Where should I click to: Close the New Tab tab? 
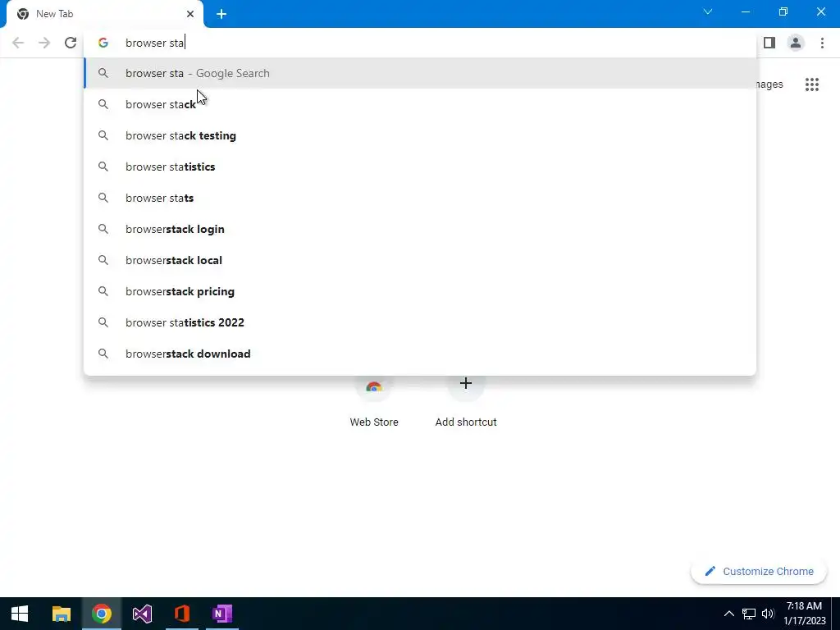tap(190, 14)
